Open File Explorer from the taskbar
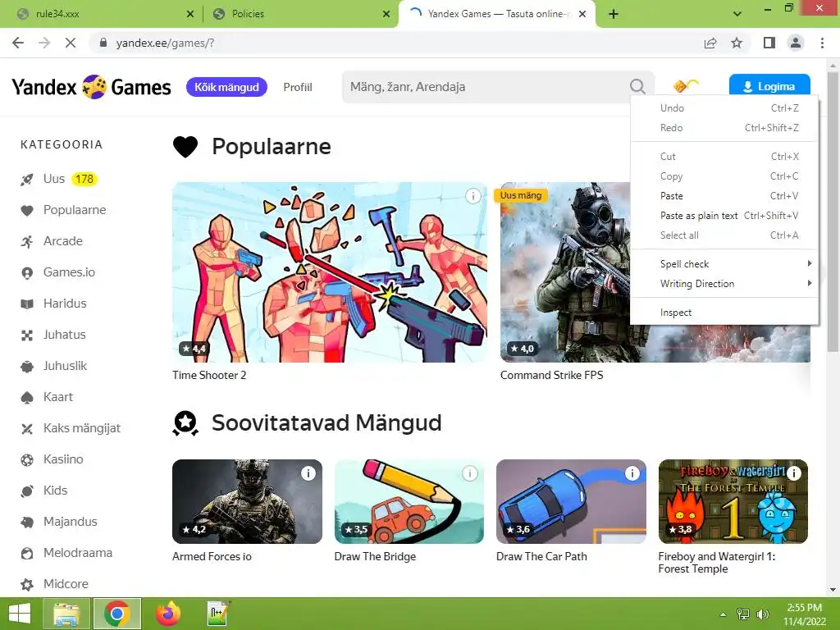840x630 pixels. (66, 614)
